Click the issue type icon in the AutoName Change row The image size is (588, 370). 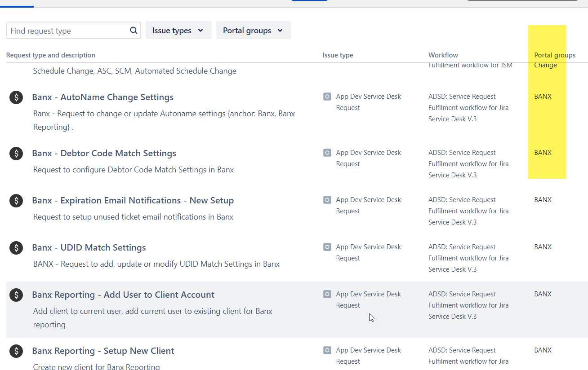327,96
